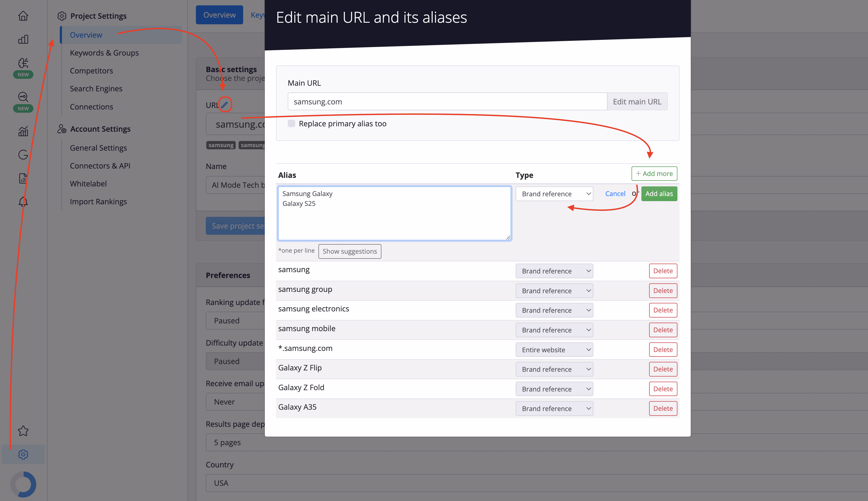
Task: Click the circular usage progress indicator
Action: click(x=23, y=484)
